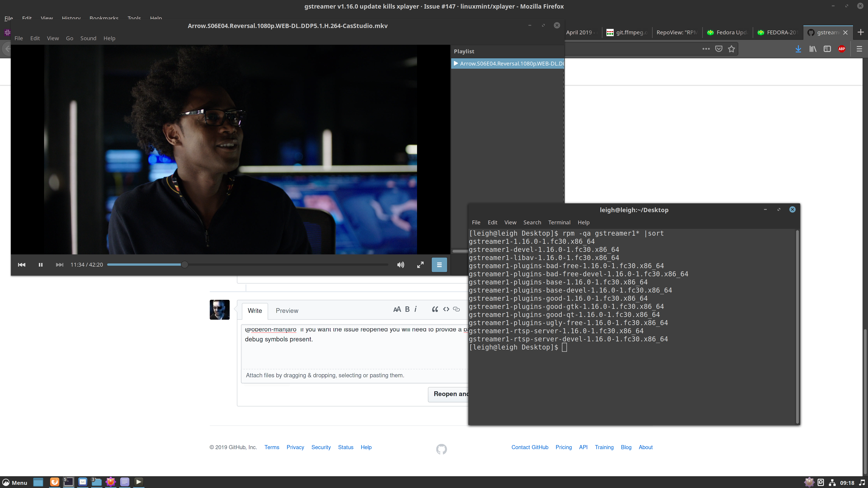Open Firefox Downloads with the arrow icon
Image resolution: width=868 pixels, height=488 pixels.
point(798,49)
